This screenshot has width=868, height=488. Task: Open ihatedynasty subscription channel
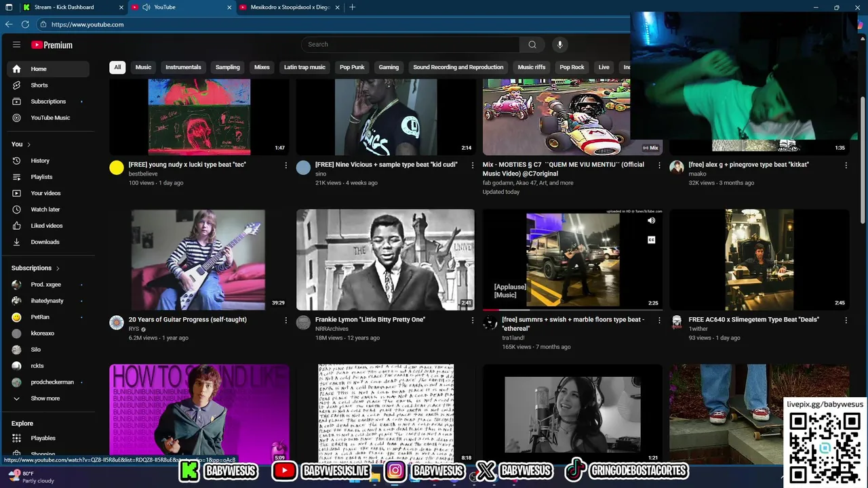(48, 301)
